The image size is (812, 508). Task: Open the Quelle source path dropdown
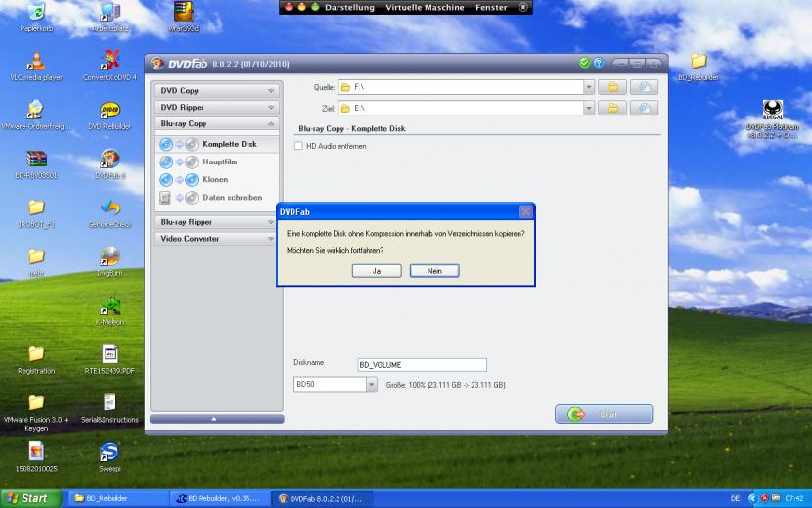pyautogui.click(x=588, y=87)
